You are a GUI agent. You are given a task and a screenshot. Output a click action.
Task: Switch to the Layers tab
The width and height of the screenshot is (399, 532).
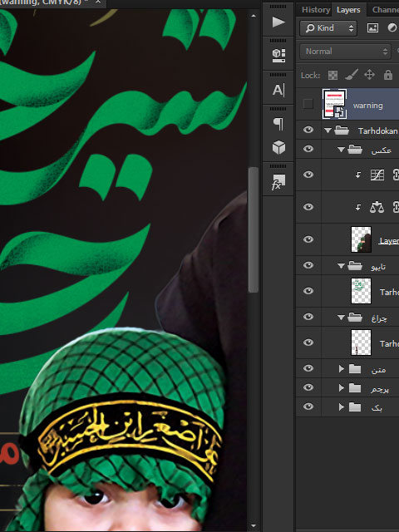pos(348,10)
